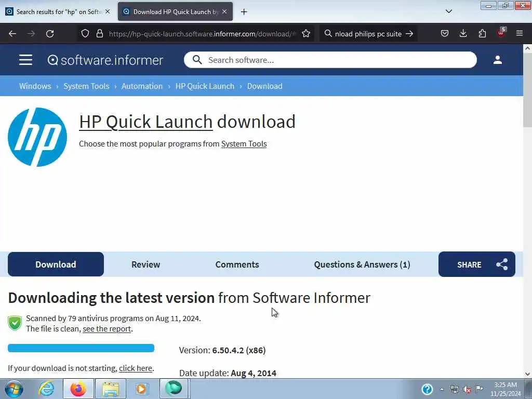Open the site hamburger menu
Viewport: 532px width, 399px height.
pos(26,60)
